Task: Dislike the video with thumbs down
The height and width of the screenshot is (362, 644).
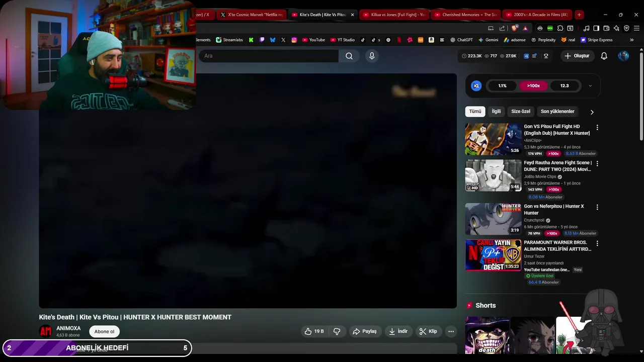Action: 337,331
